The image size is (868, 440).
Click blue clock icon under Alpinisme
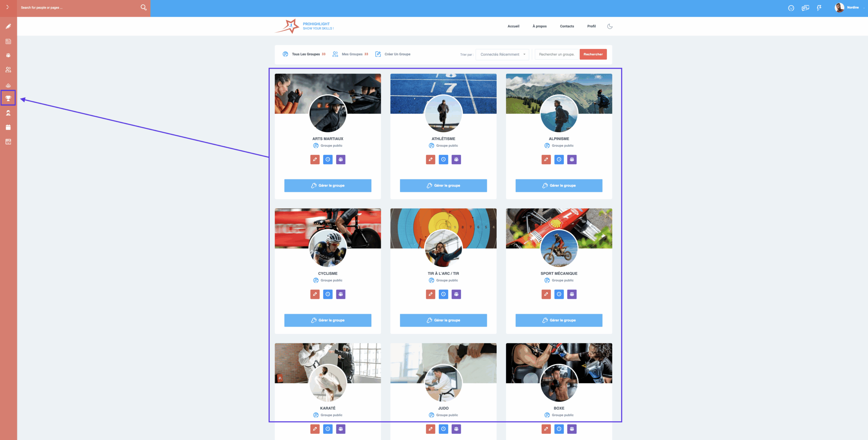pos(559,159)
